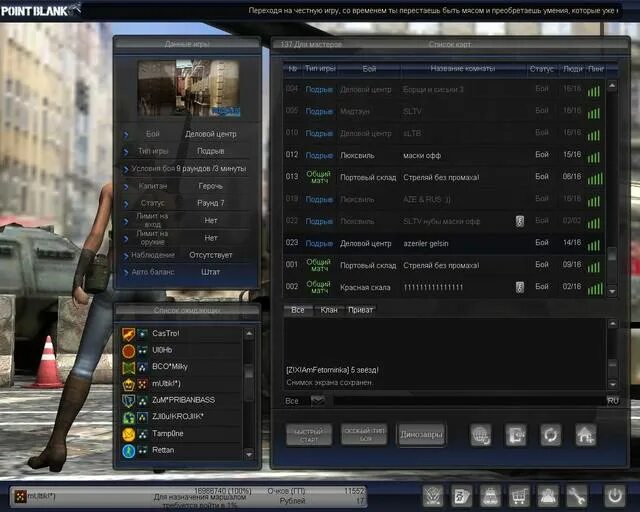The height and width of the screenshot is (512, 640).
Task: Click player rank icon in bottom status bar
Action: point(20,496)
